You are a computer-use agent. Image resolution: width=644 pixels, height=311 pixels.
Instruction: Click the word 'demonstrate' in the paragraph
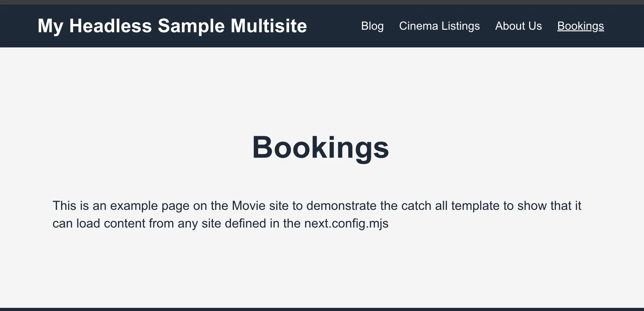point(341,206)
